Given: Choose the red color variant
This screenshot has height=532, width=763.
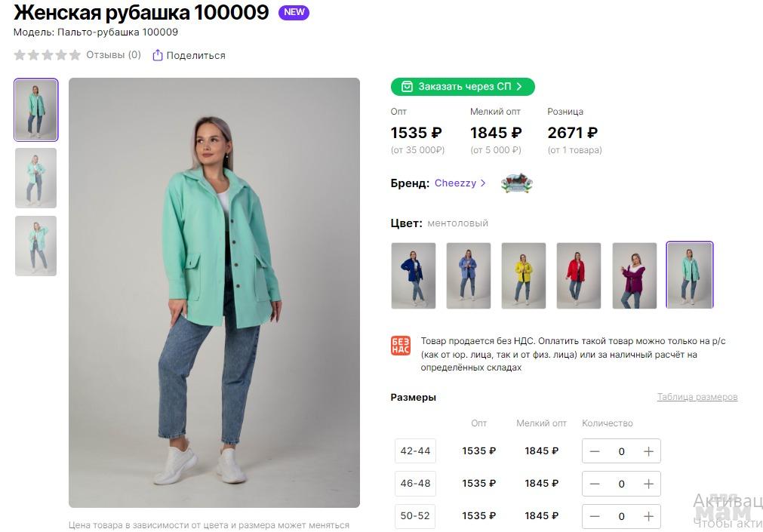Looking at the screenshot, I should (579, 275).
